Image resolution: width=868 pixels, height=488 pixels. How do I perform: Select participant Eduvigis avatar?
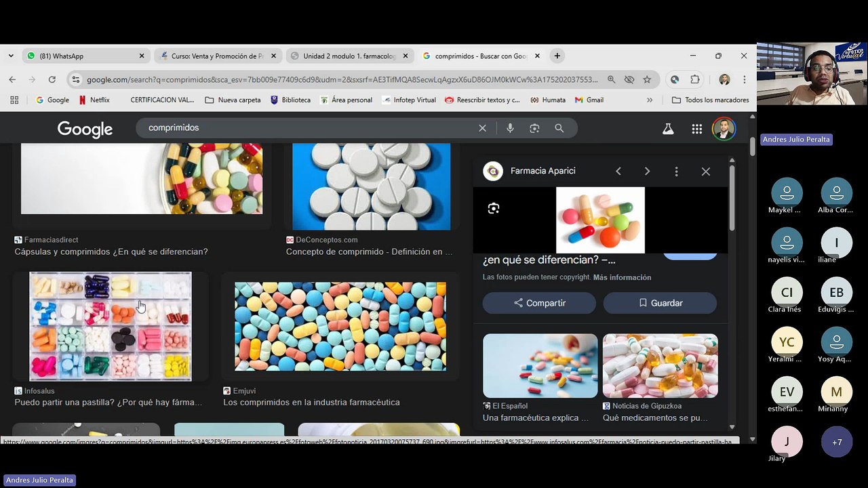[837, 292]
